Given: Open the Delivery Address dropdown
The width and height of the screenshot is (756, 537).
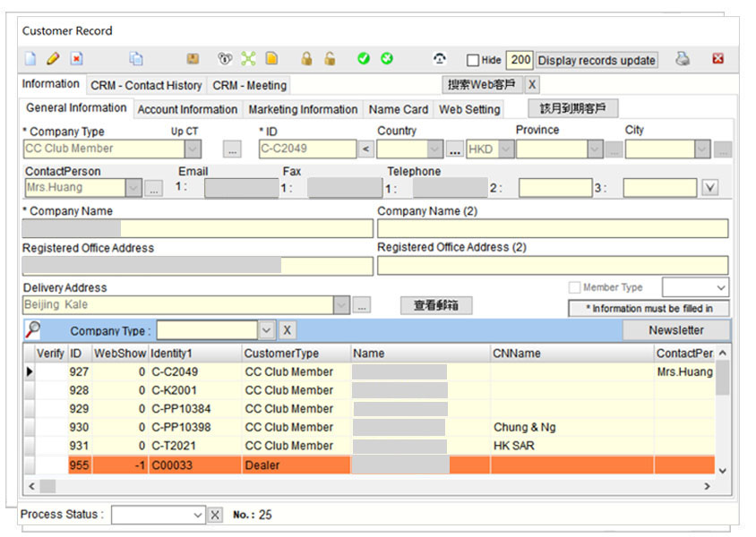Looking at the screenshot, I should pyautogui.click(x=341, y=305).
